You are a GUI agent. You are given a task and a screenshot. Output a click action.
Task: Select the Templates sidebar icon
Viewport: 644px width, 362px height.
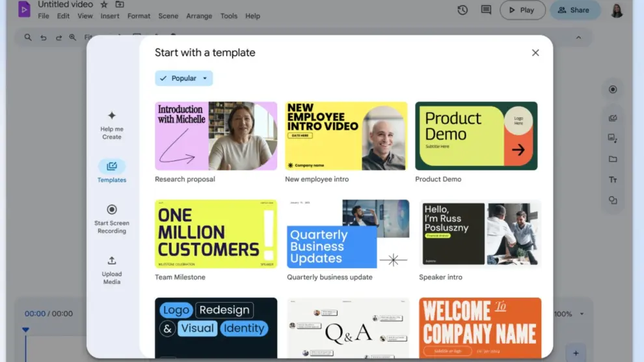(x=112, y=167)
